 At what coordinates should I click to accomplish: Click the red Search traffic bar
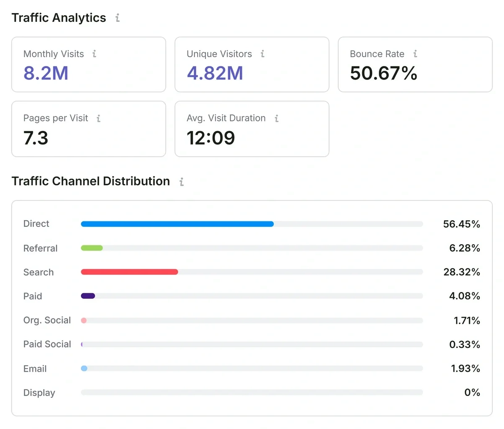129,272
